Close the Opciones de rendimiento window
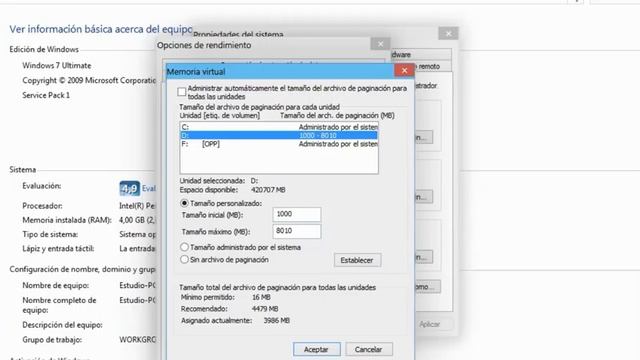Screen dimensions: 640x360 (380, 44)
